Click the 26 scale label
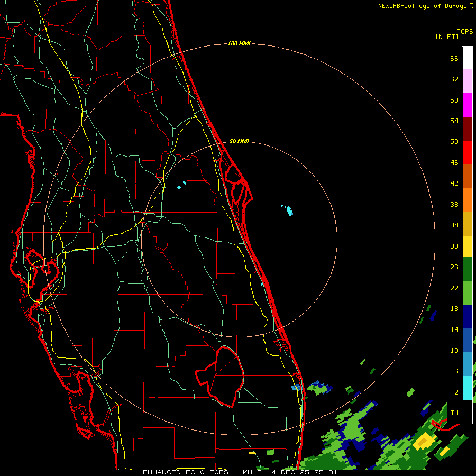Viewport: 476px width, 476px height. 454,267
